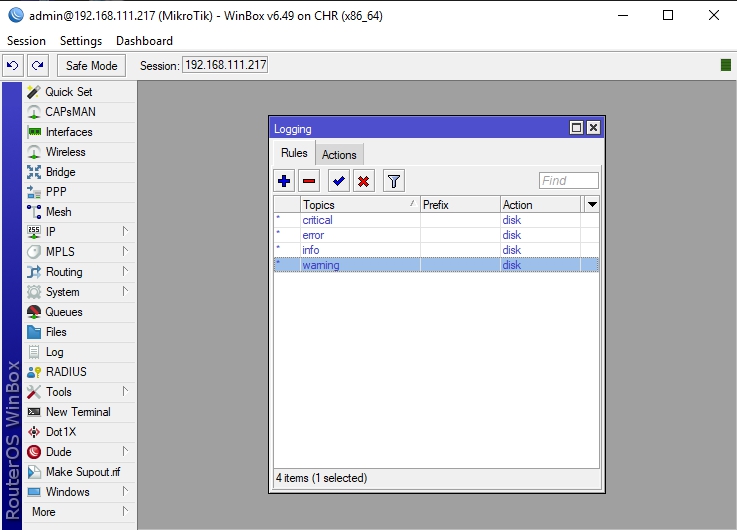Expand MPLS submenu
This screenshot has width=737, height=530.
point(80,252)
